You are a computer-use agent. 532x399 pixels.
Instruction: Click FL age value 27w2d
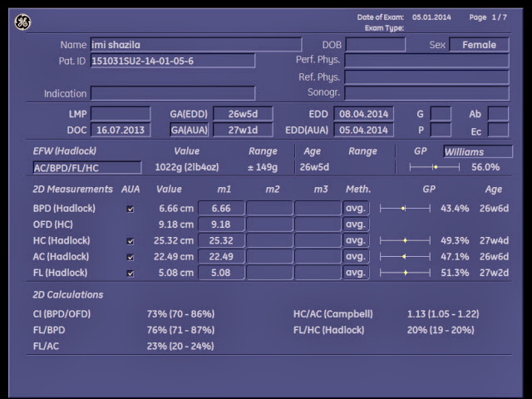[494, 273]
